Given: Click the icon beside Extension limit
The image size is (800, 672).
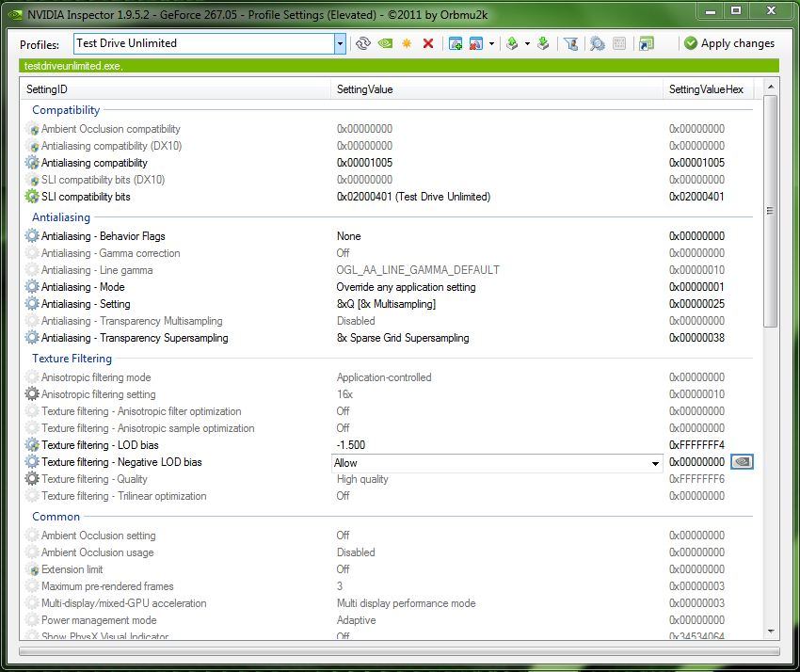Looking at the screenshot, I should coord(32,569).
